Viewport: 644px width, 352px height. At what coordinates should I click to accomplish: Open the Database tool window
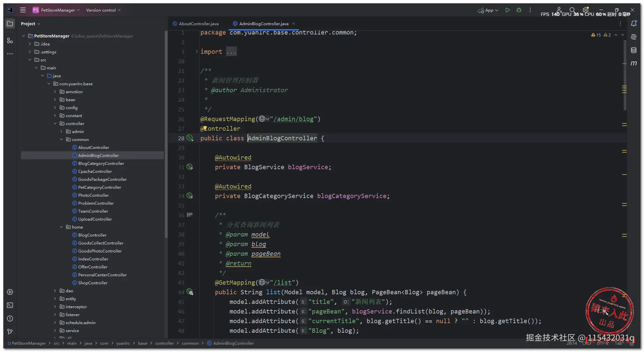coord(634,50)
